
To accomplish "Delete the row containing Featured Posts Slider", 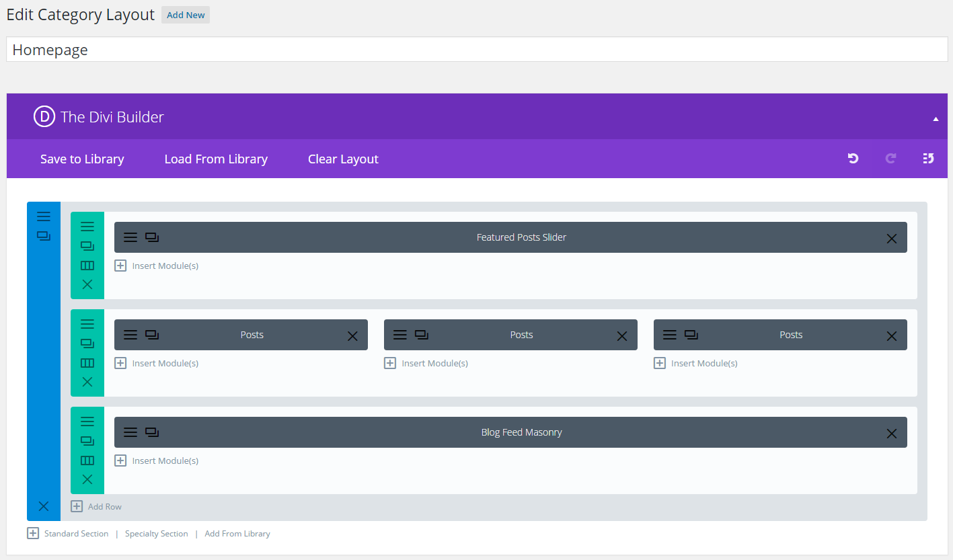I will (87, 284).
